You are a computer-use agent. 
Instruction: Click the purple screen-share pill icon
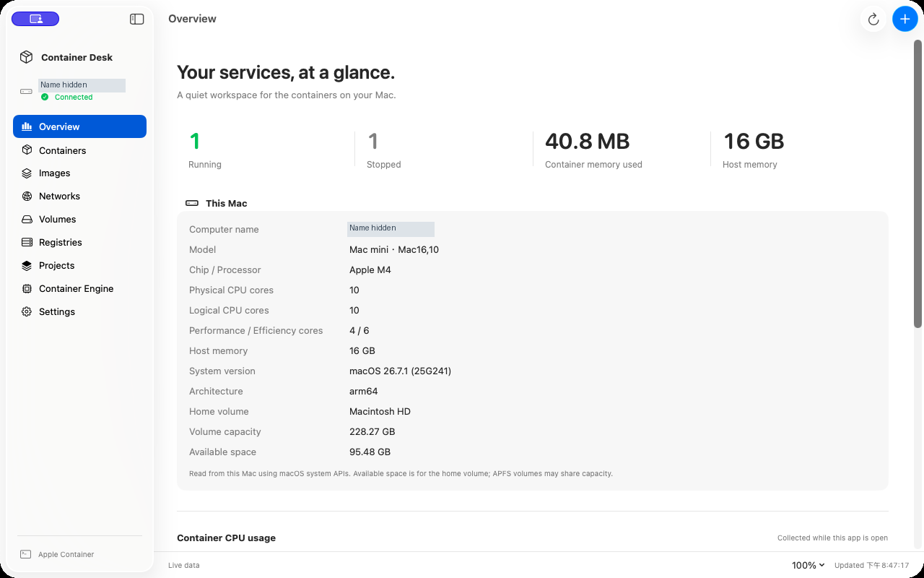35,20
